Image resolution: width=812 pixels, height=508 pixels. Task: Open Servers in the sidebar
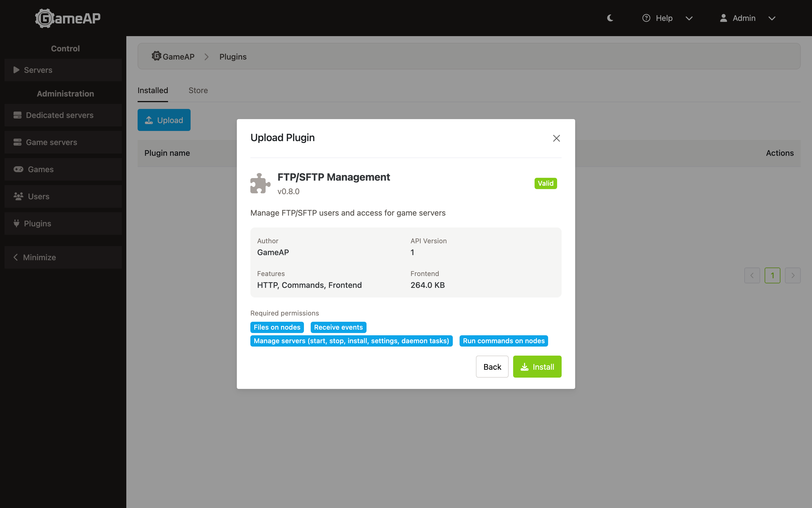63,70
